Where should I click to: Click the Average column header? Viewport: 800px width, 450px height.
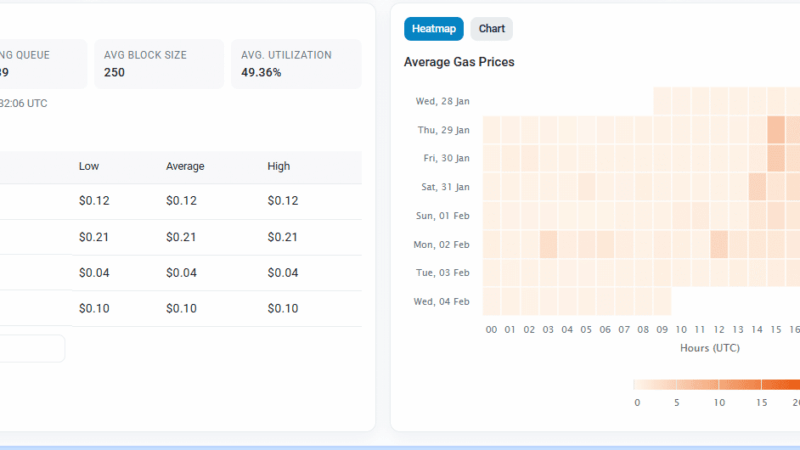(185, 166)
